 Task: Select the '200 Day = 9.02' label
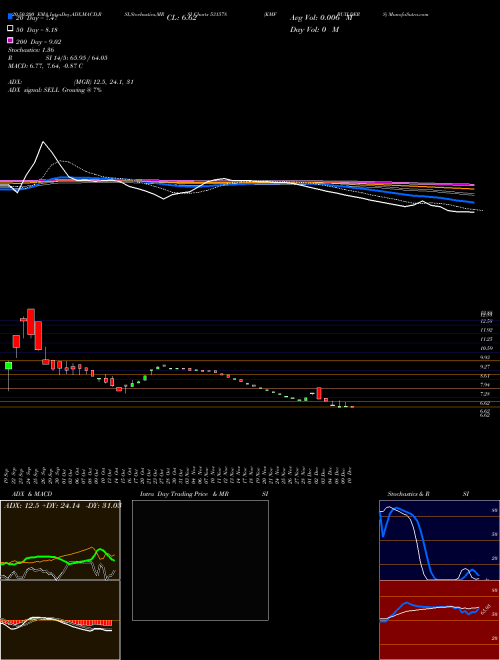pos(38,42)
